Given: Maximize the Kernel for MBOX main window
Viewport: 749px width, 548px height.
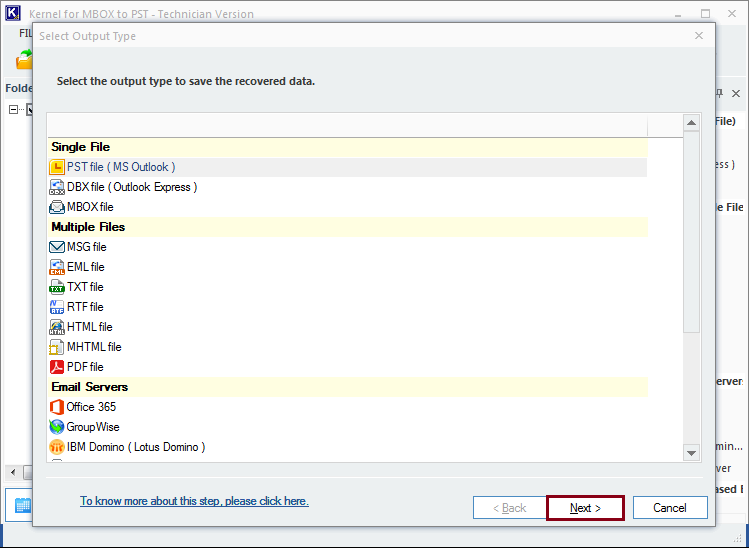Looking at the screenshot, I should [706, 14].
